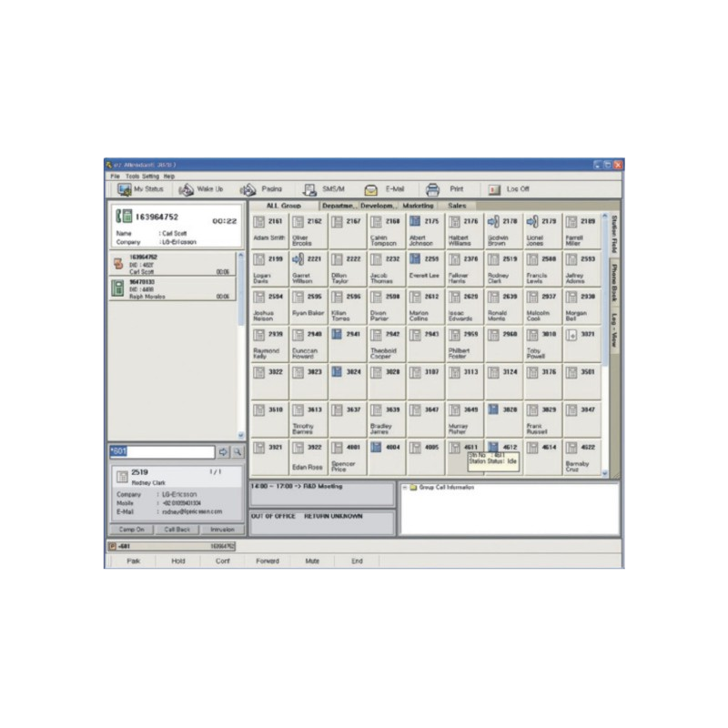Select station 4622 Barnaby Cruz

tap(581, 457)
